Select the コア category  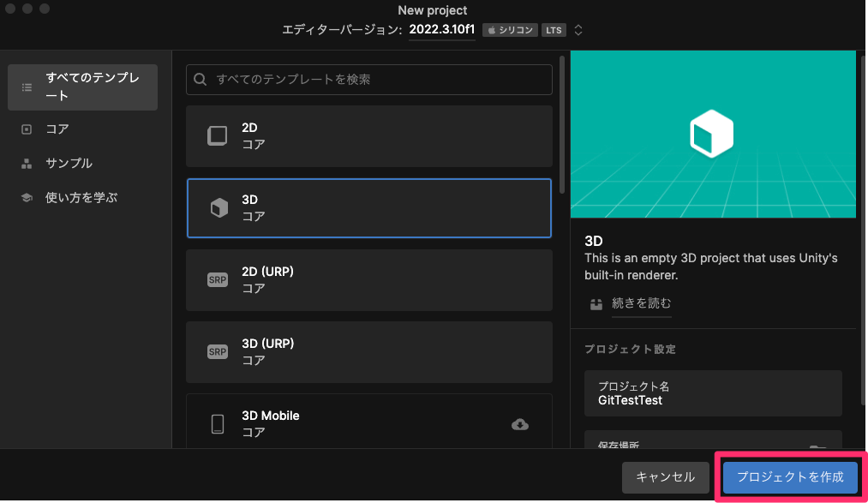(x=82, y=129)
